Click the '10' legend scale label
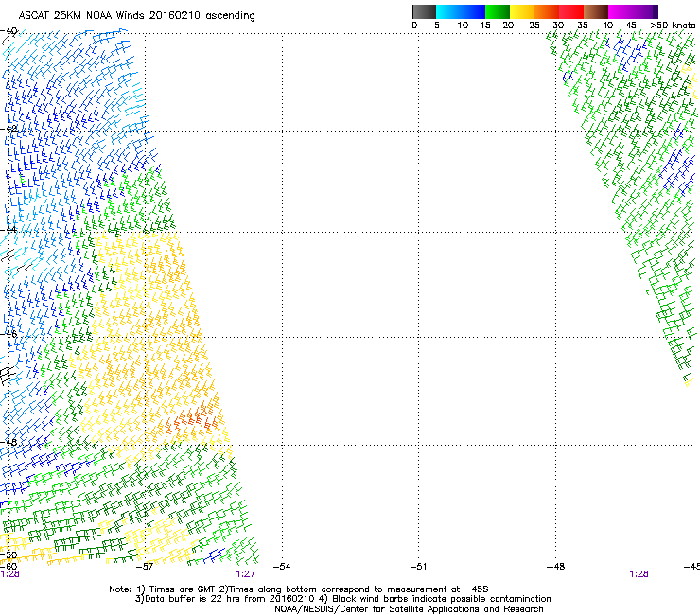This screenshot has width=700, height=615. tap(463, 26)
